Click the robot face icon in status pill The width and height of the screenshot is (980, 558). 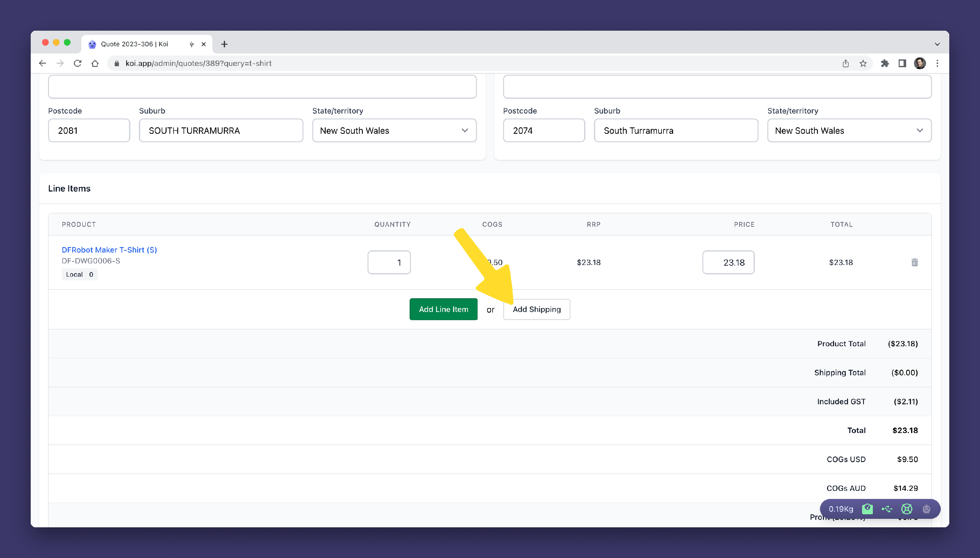coord(926,509)
